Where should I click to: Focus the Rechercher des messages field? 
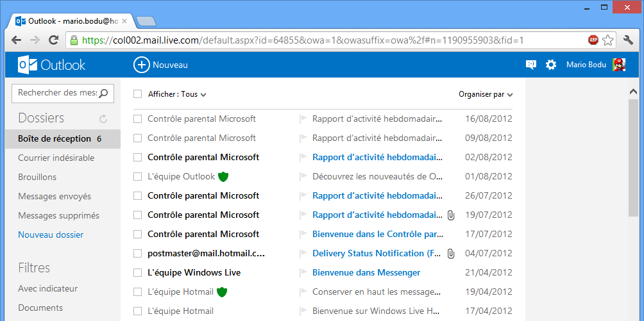[63, 93]
